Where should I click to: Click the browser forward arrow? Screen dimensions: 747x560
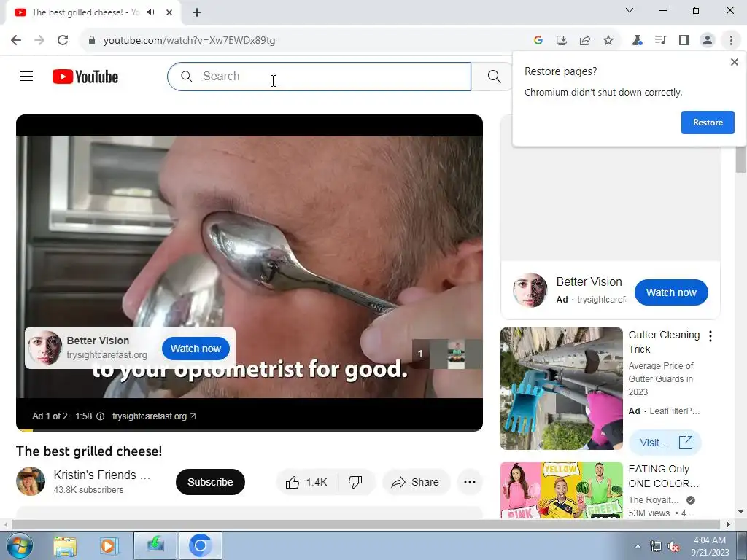click(39, 41)
